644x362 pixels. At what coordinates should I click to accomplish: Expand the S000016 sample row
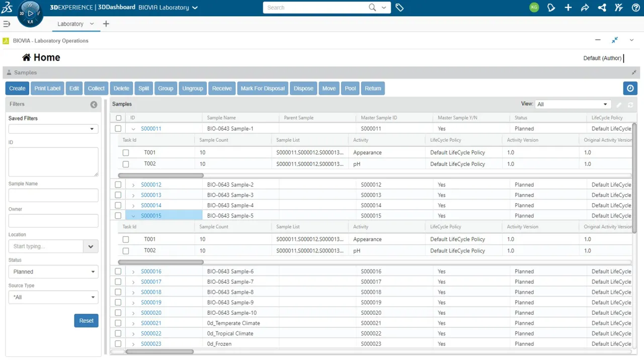pos(133,271)
